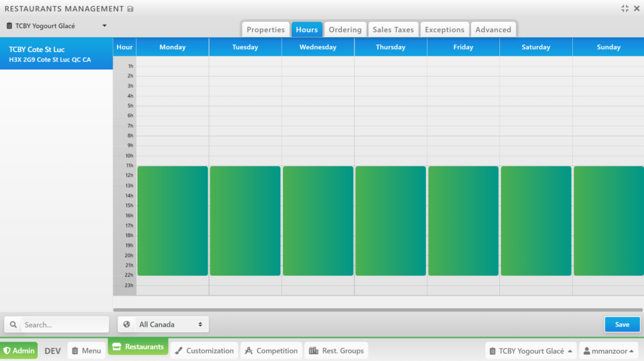Open the All Canada region dropdown
The image size is (644, 361).
click(170, 325)
